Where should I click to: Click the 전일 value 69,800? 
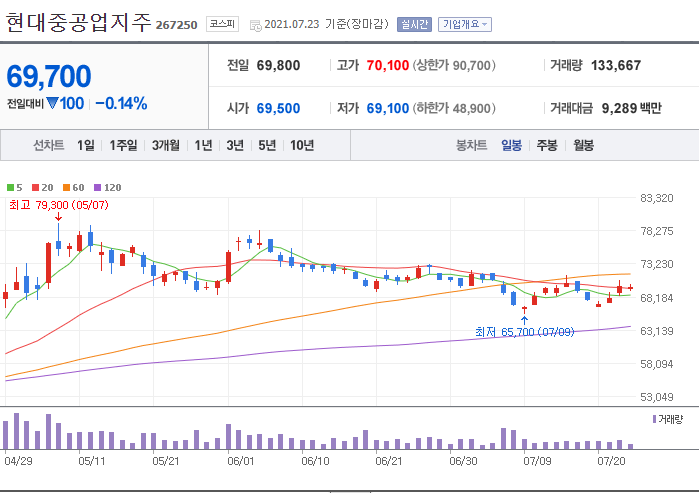pyautogui.click(x=278, y=66)
